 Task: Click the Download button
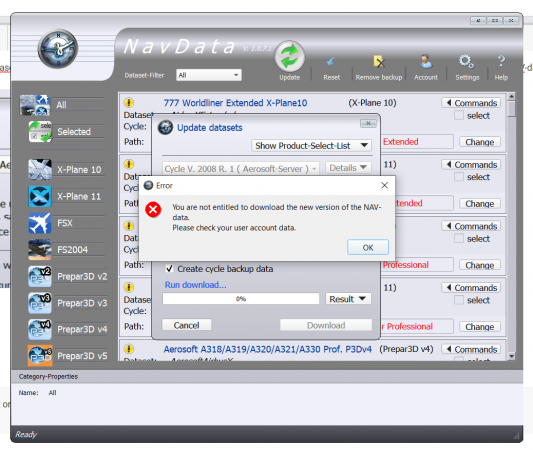[326, 325]
